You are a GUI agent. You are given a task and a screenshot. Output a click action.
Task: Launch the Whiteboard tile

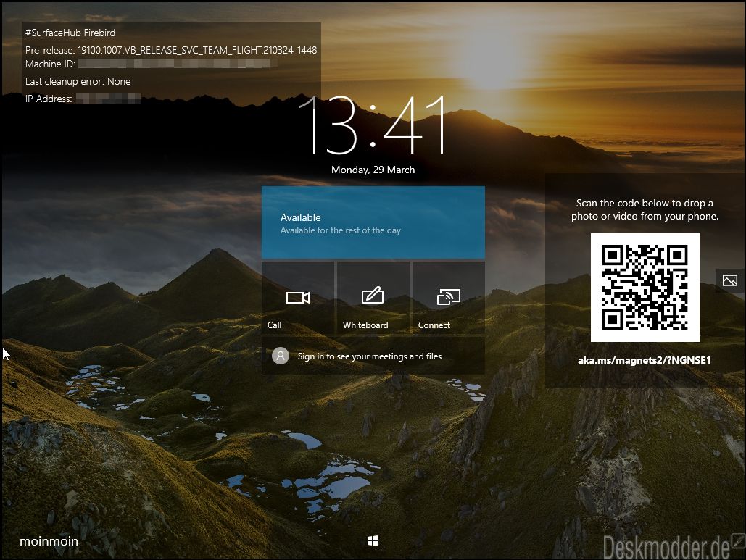coord(373,298)
